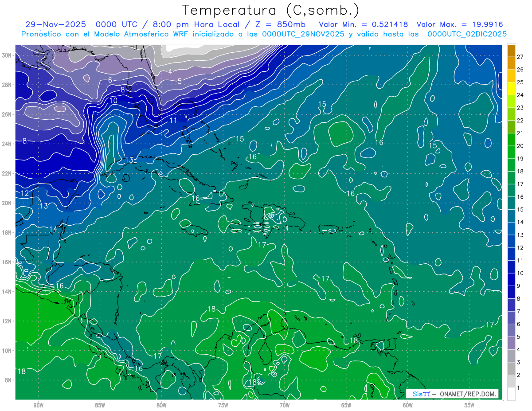Click the '80W' longitude axis label

pos(161,405)
